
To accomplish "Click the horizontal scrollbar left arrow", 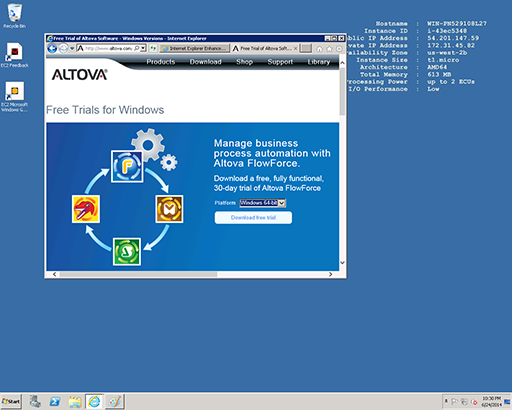I will pyautogui.click(x=54, y=274).
